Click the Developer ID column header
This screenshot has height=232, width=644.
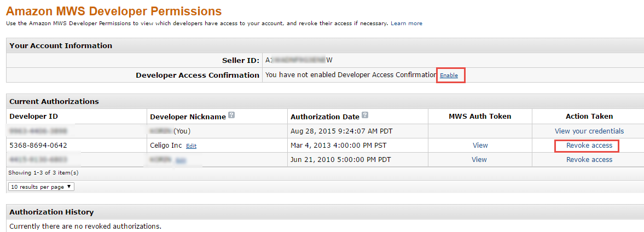33,117
